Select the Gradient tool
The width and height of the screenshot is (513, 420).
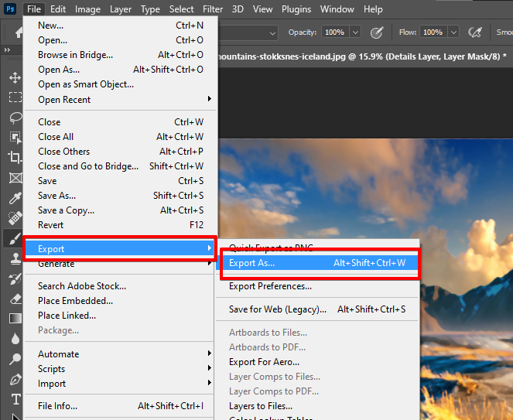coord(15,318)
